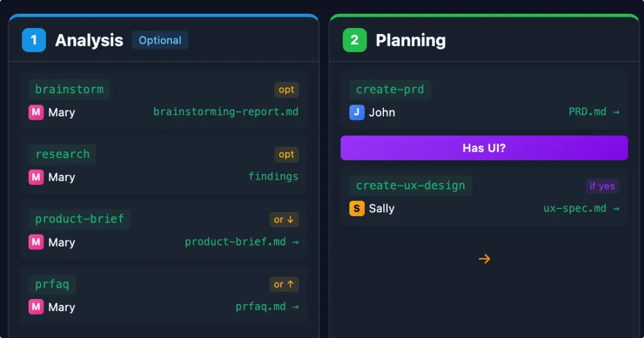Click the opt badge on research
The image size is (644, 338).
click(x=286, y=154)
